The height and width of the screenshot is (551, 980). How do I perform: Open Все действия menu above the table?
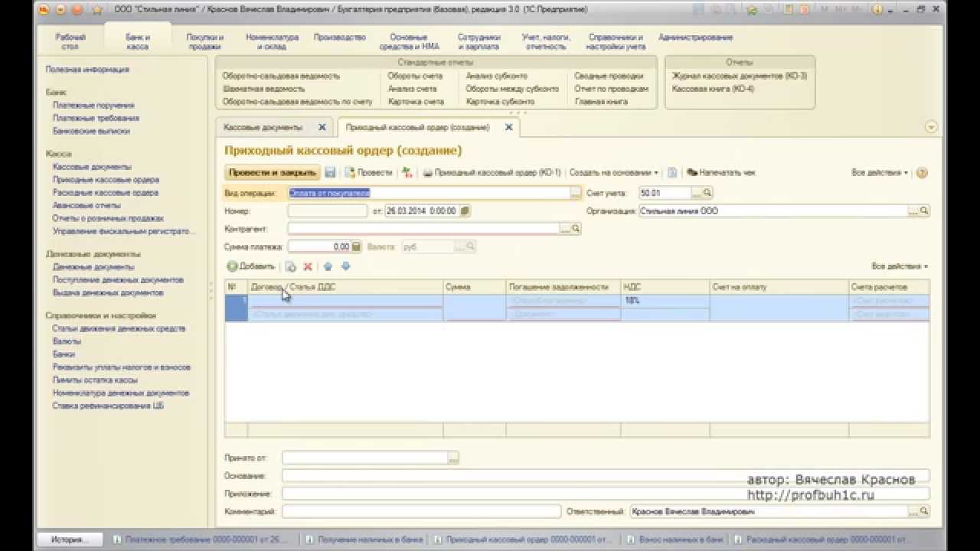pos(900,266)
